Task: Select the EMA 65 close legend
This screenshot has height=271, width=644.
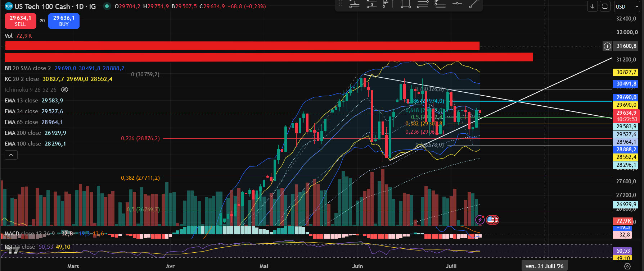Action: click(21, 122)
